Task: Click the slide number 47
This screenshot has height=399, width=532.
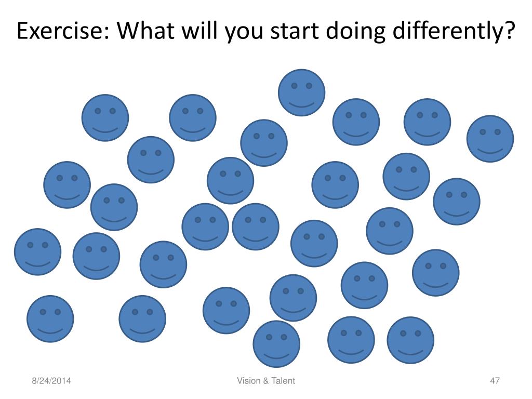Action: tap(495, 381)
